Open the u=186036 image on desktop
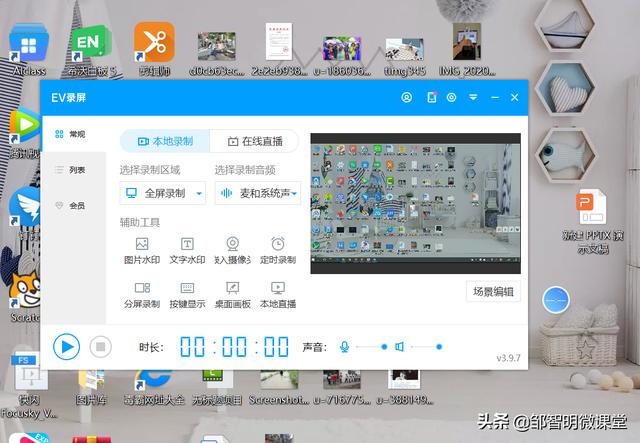The height and width of the screenshot is (443, 640). (x=342, y=55)
